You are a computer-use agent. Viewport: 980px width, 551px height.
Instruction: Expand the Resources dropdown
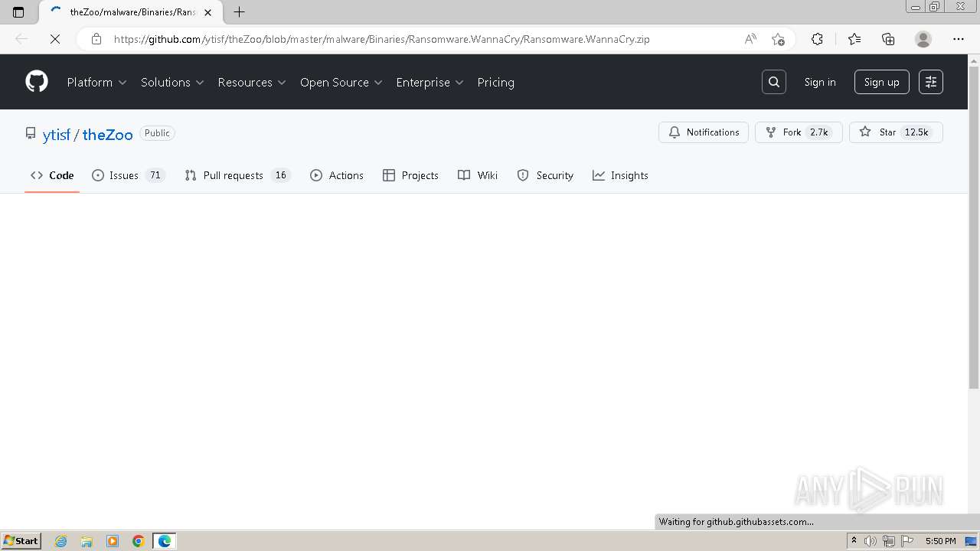click(x=252, y=82)
